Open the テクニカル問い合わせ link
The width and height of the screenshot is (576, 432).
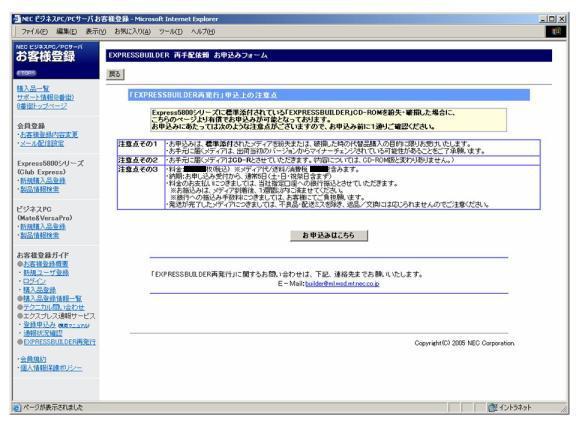(x=54, y=307)
